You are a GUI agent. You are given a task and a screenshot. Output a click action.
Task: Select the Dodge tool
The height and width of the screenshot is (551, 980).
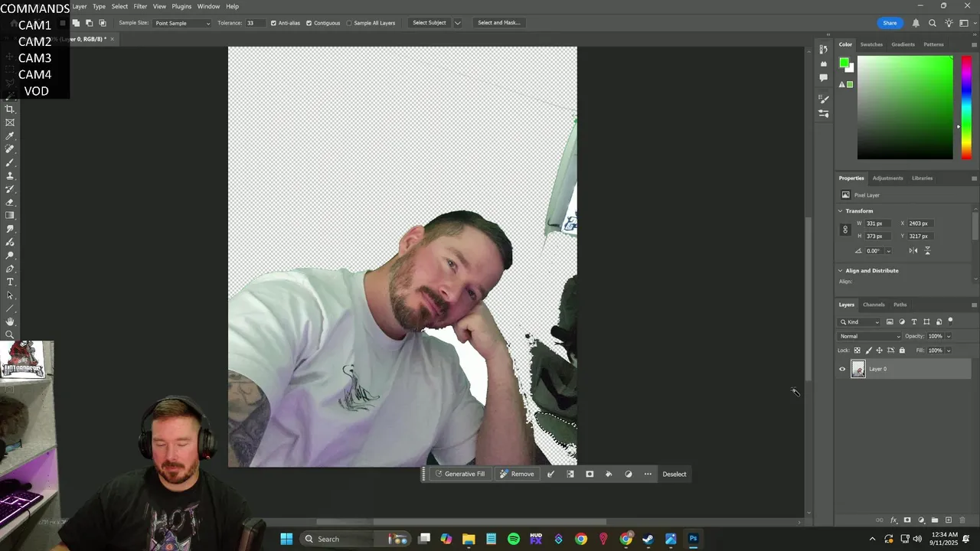(x=10, y=256)
